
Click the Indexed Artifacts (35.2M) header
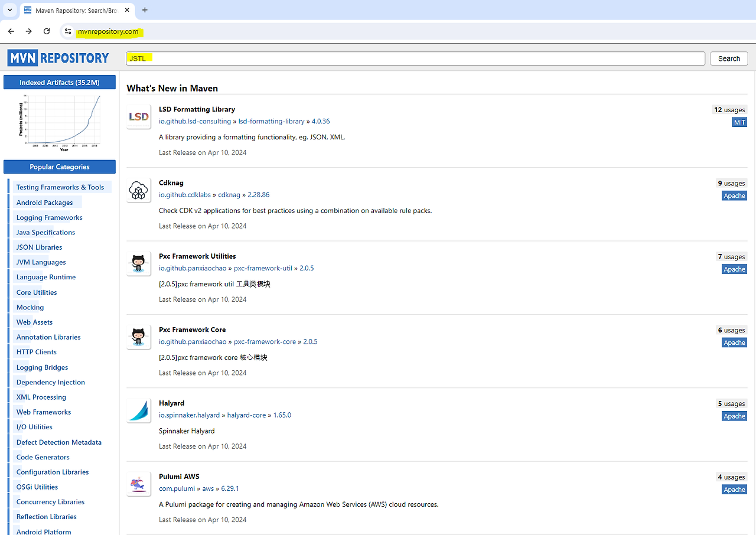[60, 82]
